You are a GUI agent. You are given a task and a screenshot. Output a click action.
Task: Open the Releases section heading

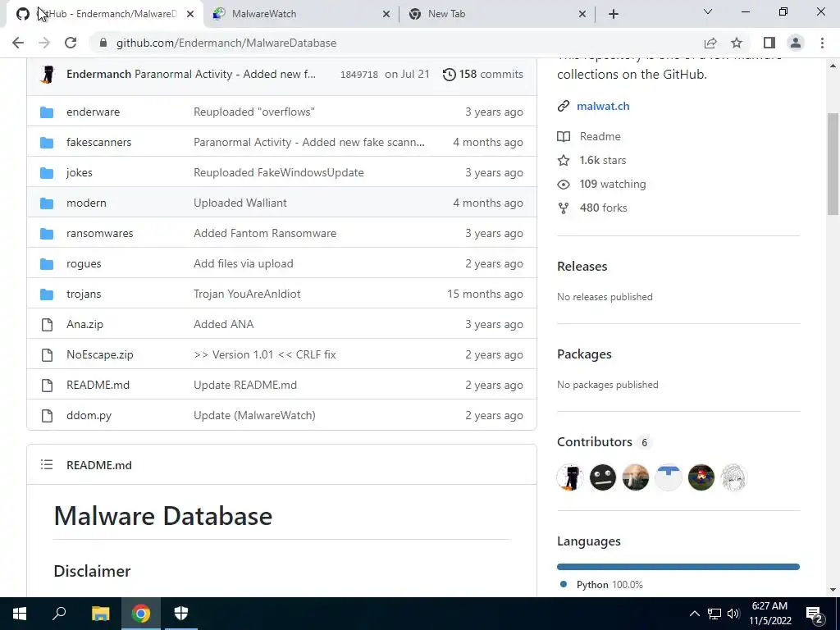coord(582,267)
